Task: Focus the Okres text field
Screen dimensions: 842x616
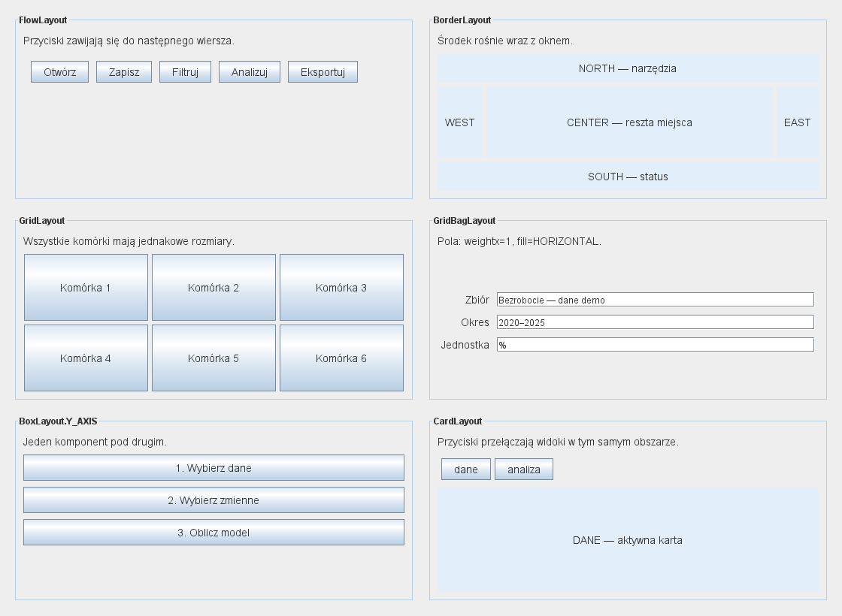Action: [656, 322]
